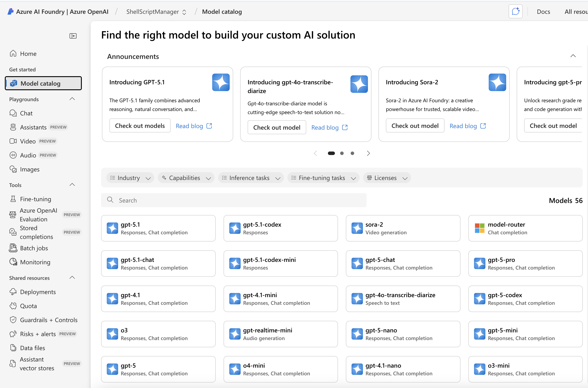Click the Deployments icon in sidebar
The width and height of the screenshot is (588, 388).
pyautogui.click(x=13, y=292)
